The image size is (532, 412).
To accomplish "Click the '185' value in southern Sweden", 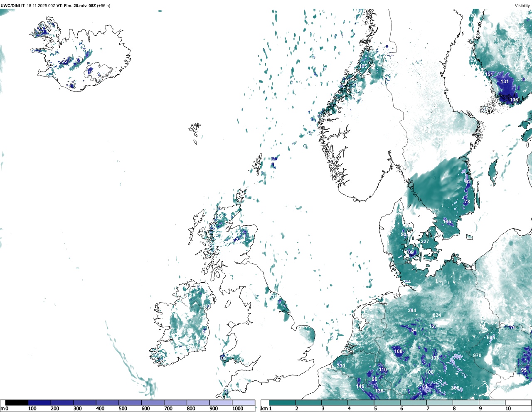I will 447,222.
